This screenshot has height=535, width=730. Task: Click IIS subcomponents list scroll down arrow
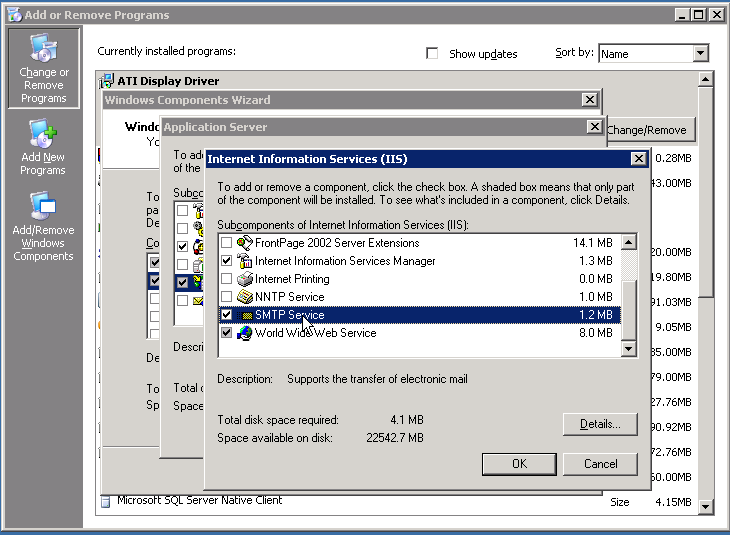629,348
